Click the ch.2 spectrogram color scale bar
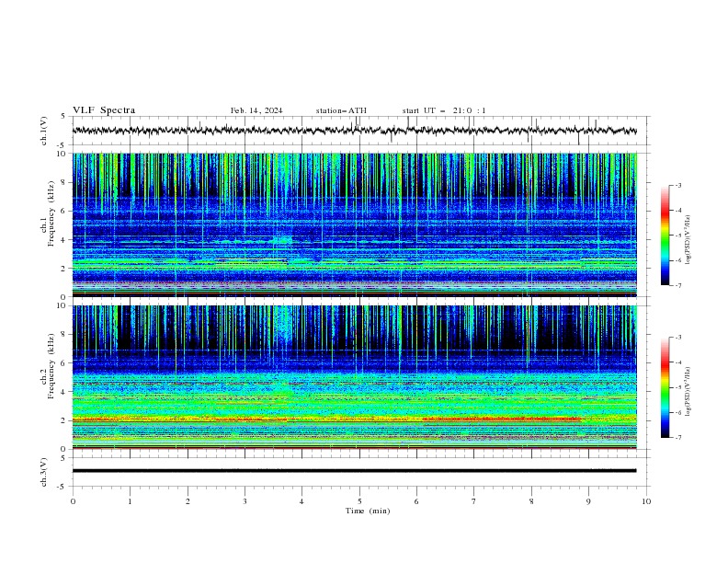Viewport: 728px width, 563px height. tap(665, 387)
